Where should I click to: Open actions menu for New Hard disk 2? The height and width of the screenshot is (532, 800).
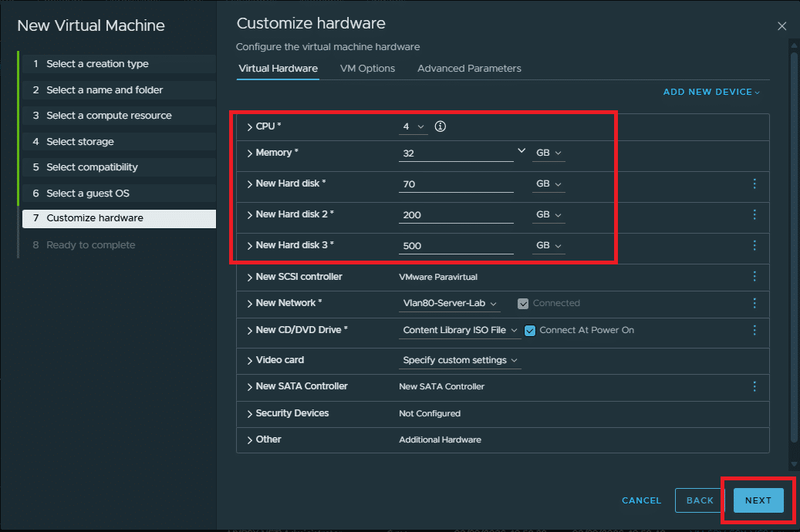tap(754, 214)
